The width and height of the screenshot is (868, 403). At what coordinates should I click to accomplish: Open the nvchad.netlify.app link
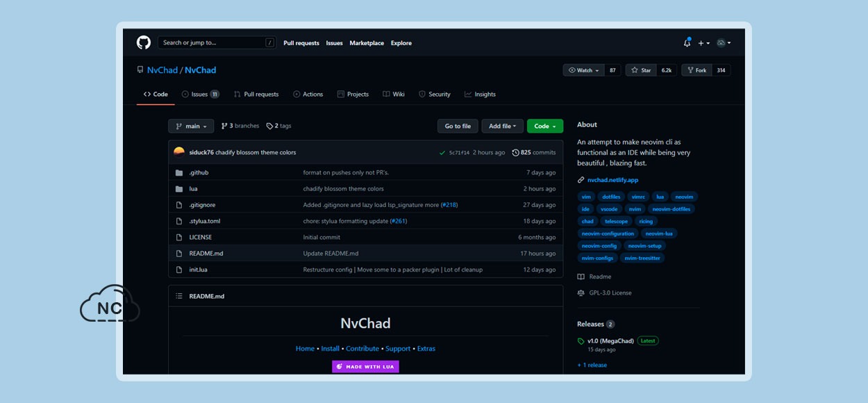[612, 180]
